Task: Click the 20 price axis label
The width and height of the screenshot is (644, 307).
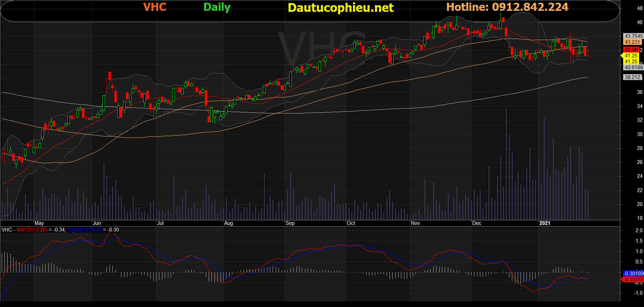Action: coord(639,204)
